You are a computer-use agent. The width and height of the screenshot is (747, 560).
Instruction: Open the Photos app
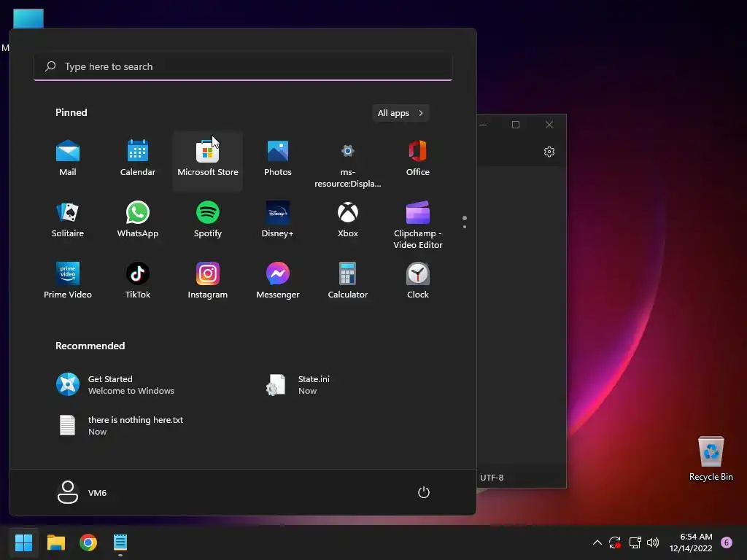[278, 160]
